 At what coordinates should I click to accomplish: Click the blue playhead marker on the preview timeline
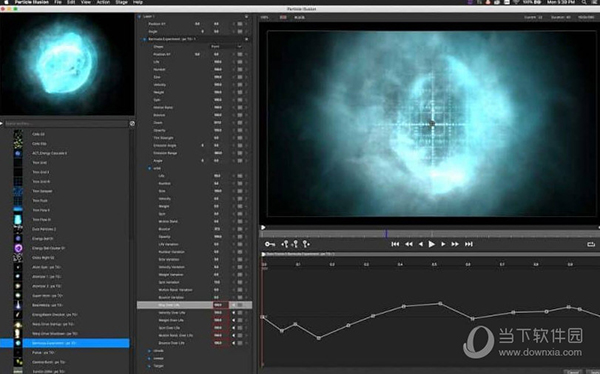click(x=386, y=234)
